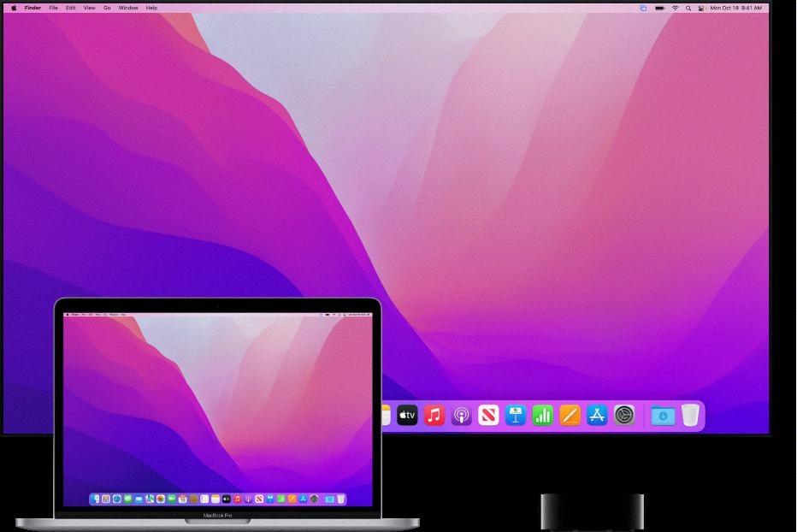Open Podcasts in the large display's Dock
Viewport: 797px width, 532px height.
tap(462, 416)
